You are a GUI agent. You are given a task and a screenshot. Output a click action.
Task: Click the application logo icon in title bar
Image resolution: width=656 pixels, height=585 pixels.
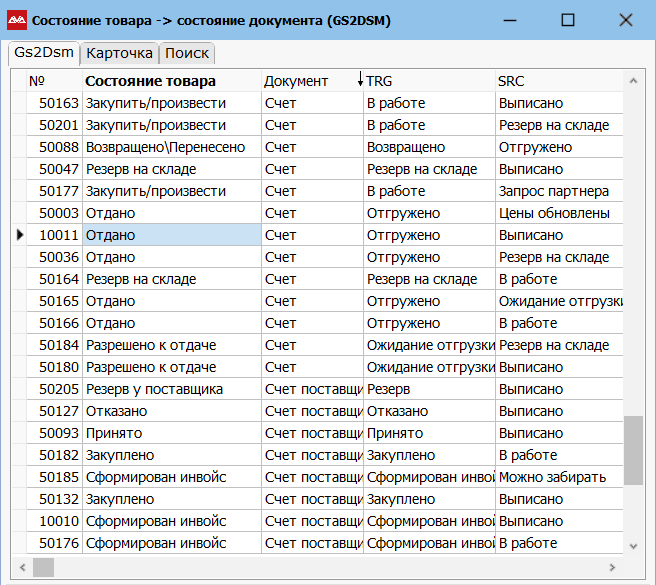tap(17, 20)
